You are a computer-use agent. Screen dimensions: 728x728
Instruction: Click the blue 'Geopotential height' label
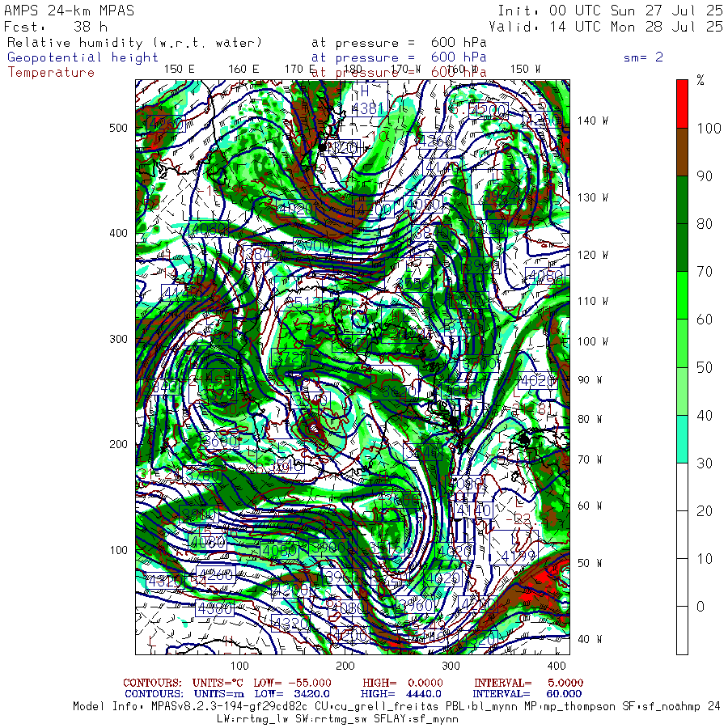click(x=83, y=57)
